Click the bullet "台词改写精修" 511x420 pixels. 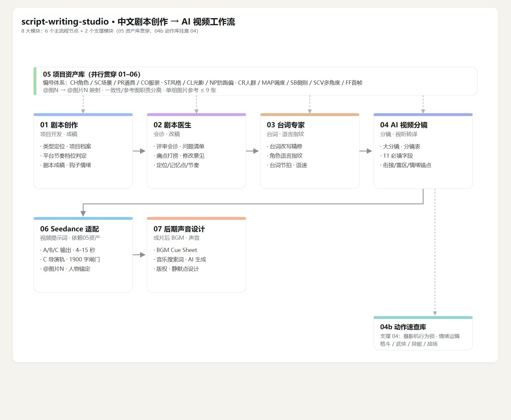[x=285, y=146]
